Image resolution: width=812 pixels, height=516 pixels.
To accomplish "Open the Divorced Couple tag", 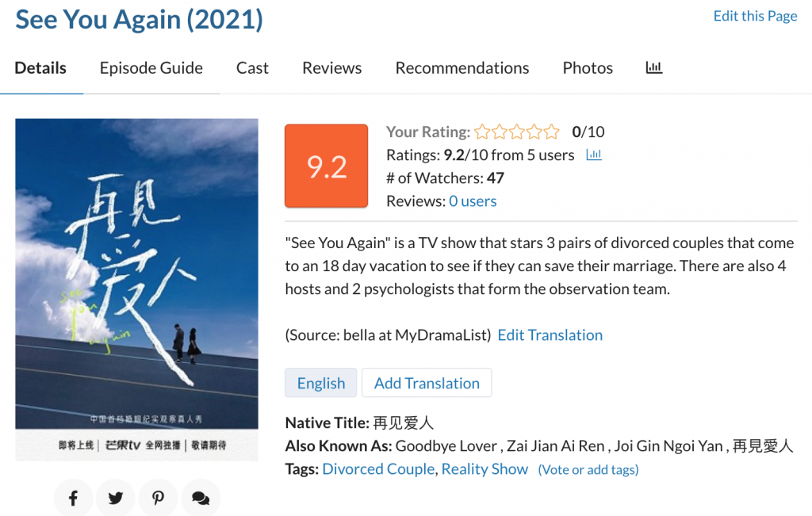I will click(x=378, y=469).
